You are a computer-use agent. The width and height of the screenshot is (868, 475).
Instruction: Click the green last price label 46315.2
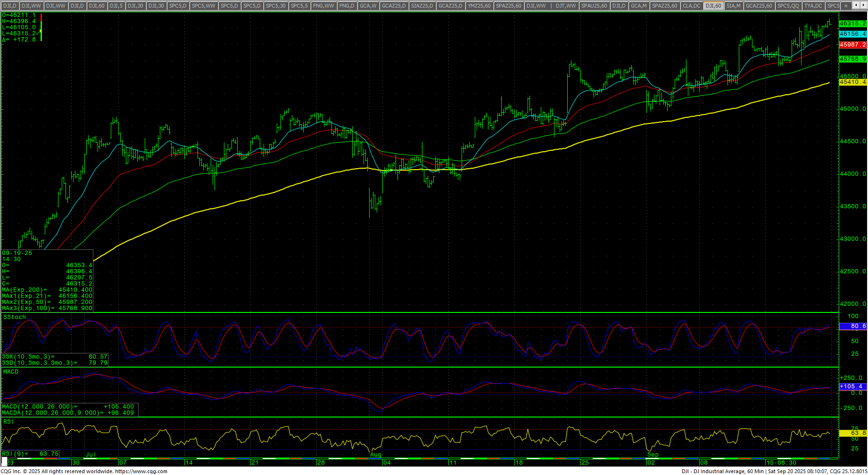[852, 24]
